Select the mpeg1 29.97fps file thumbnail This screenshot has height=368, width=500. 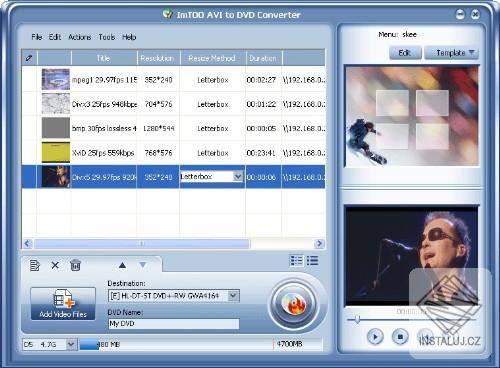[56, 79]
